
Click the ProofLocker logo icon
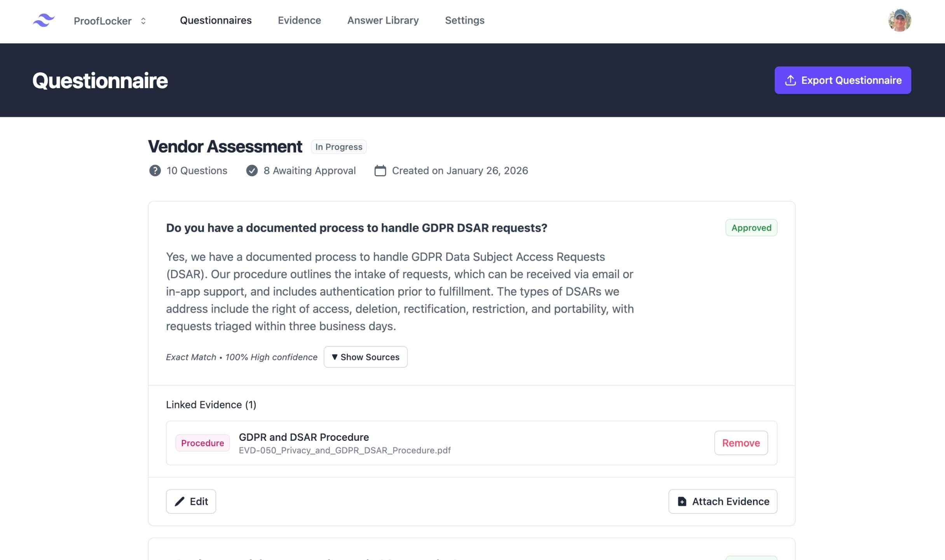point(44,21)
